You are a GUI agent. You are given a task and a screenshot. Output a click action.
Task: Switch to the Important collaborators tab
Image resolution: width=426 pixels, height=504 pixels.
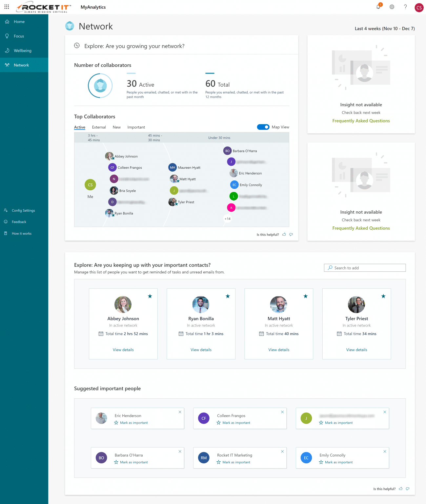[x=136, y=127]
